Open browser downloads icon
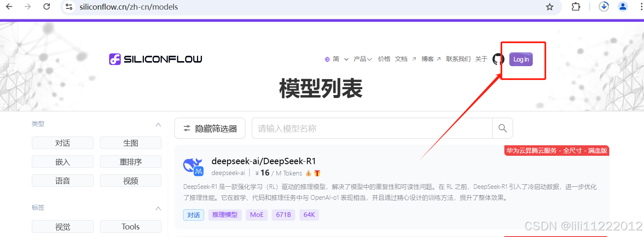The height and width of the screenshot is (237, 644). pos(604,6)
